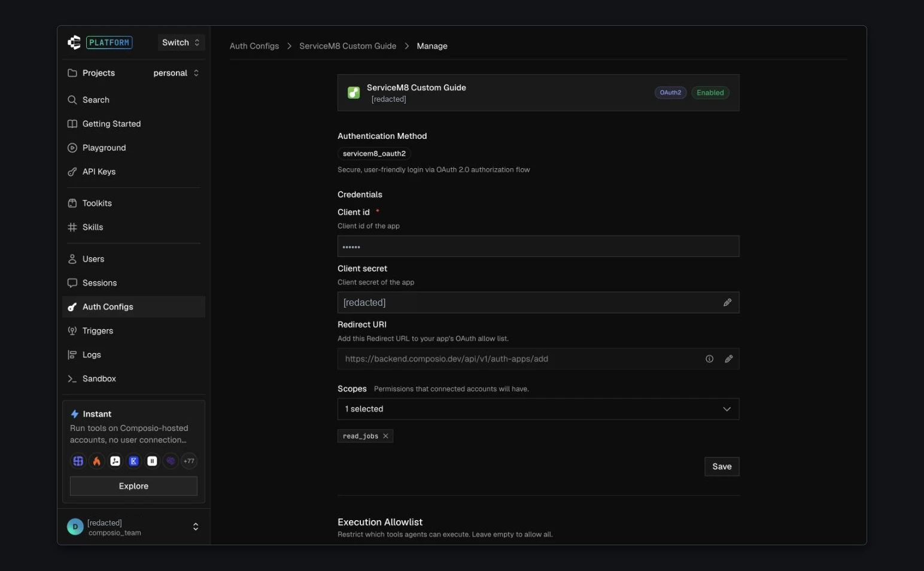This screenshot has width=924, height=571.
Task: Click the first blue grid app icon
Action: 78,461
